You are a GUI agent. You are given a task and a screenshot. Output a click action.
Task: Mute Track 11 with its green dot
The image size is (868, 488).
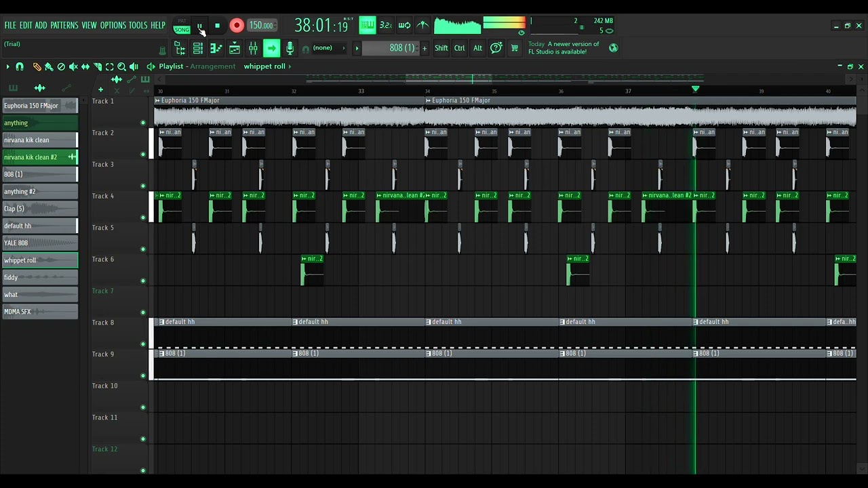click(x=142, y=439)
